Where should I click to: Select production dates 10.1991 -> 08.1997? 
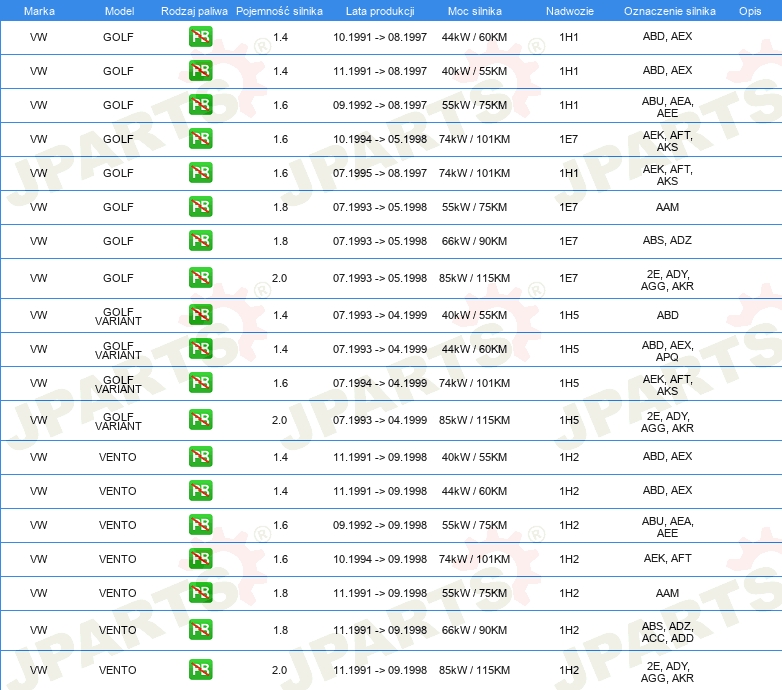[380, 37]
